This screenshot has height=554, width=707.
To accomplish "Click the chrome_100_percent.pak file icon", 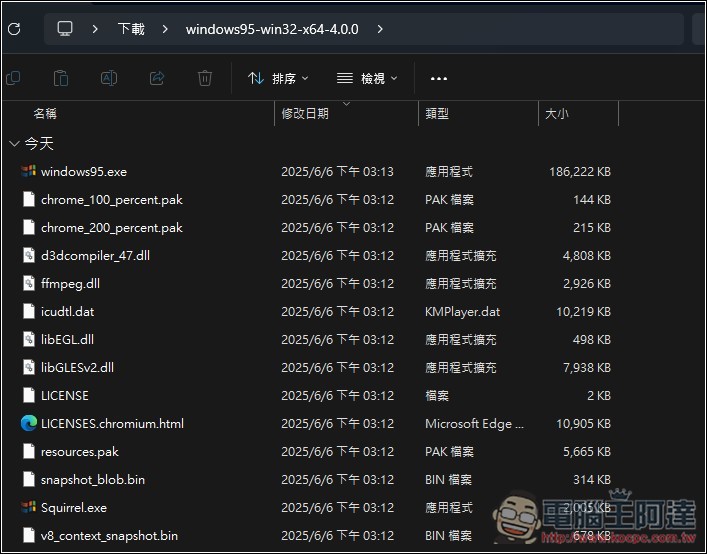I will point(29,199).
